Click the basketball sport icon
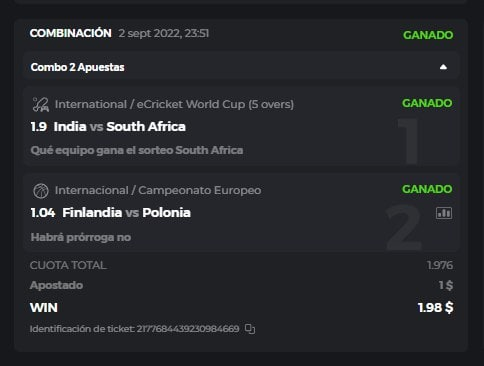 [41, 191]
